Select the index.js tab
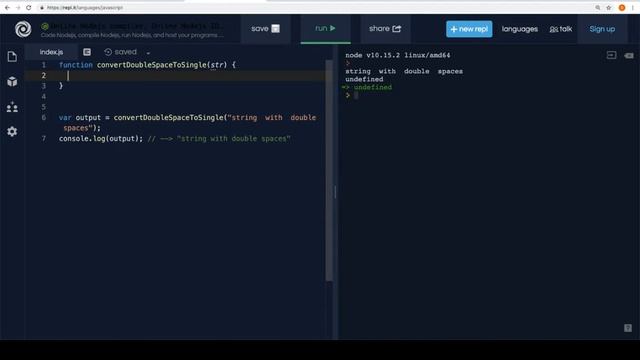Image resolution: width=640 pixels, height=360 pixels. 51,52
